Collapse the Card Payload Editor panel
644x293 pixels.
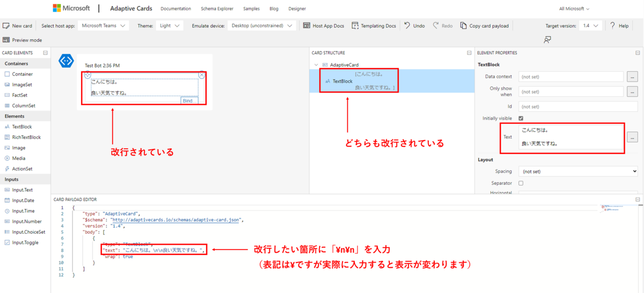[x=638, y=200]
